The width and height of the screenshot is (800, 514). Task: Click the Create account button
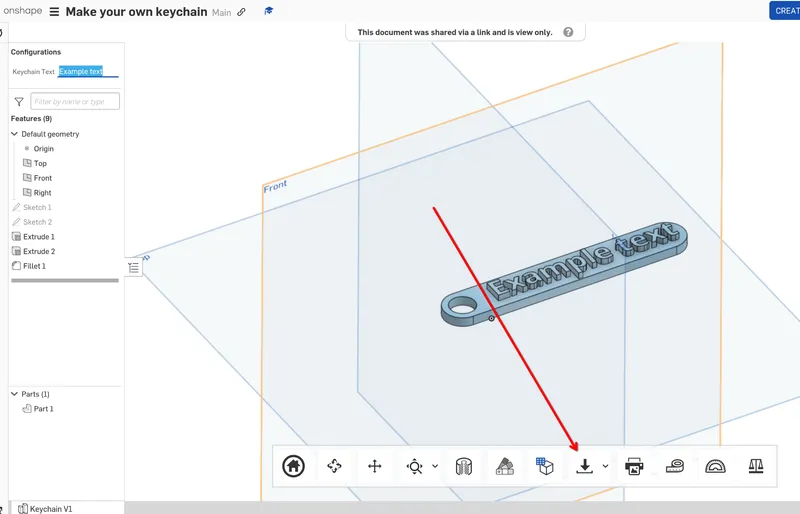coord(785,11)
